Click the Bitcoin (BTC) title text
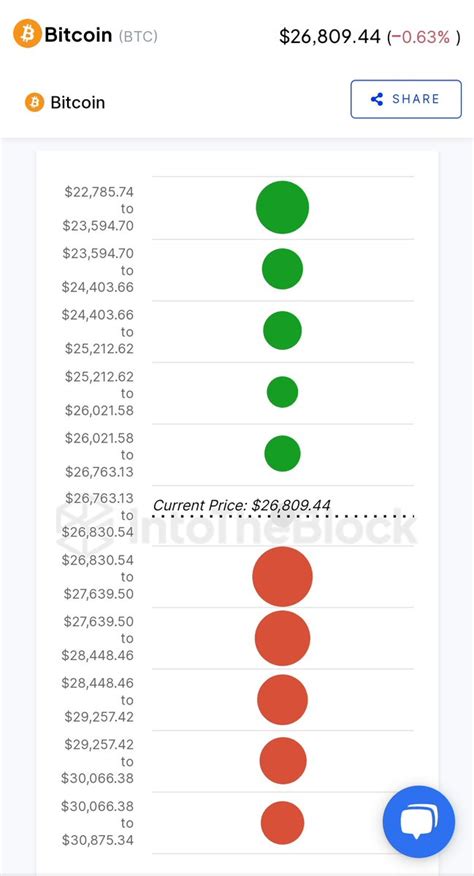474x876 pixels. click(x=101, y=35)
